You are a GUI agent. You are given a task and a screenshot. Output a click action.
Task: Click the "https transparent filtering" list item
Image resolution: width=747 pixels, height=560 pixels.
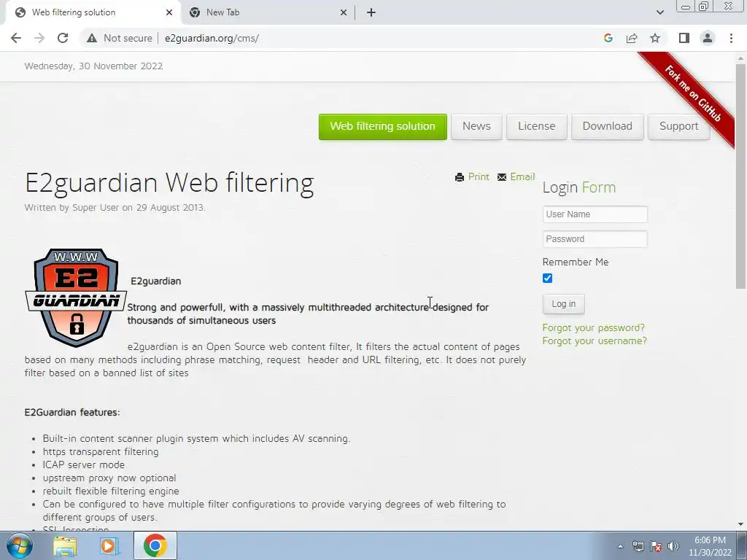pyautogui.click(x=101, y=451)
